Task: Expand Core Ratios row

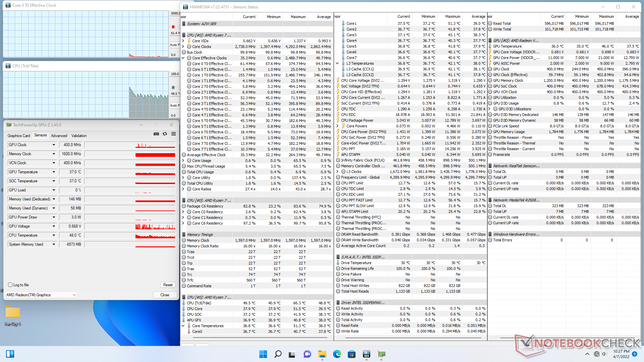Action: pos(183,189)
